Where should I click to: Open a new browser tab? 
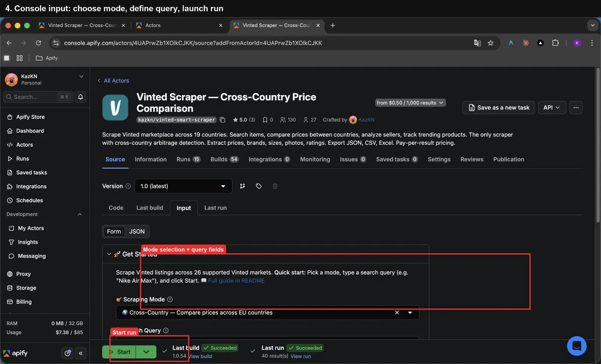(x=332, y=25)
